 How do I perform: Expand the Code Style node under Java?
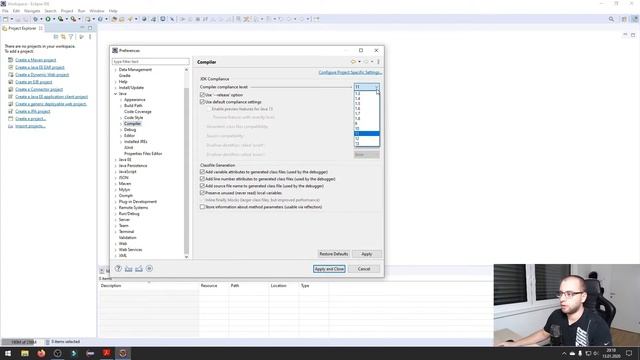pos(121,118)
